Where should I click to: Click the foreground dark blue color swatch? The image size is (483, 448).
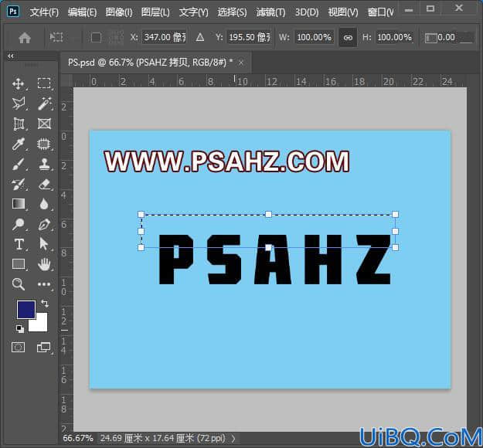26,310
